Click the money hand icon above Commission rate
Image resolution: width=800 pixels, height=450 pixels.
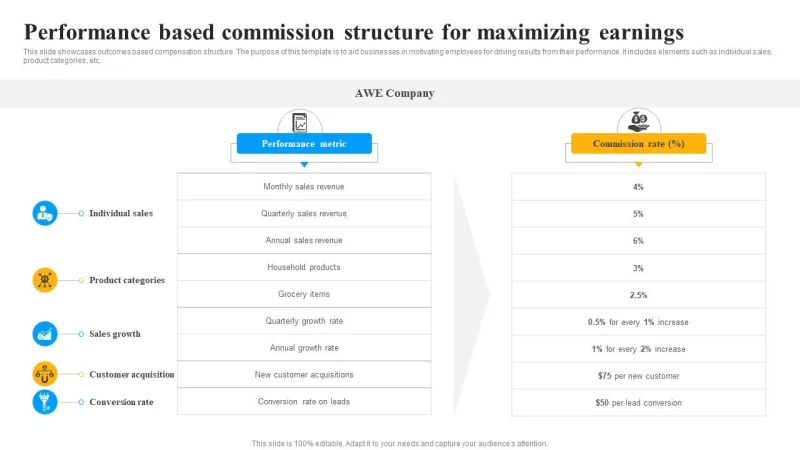click(x=638, y=121)
